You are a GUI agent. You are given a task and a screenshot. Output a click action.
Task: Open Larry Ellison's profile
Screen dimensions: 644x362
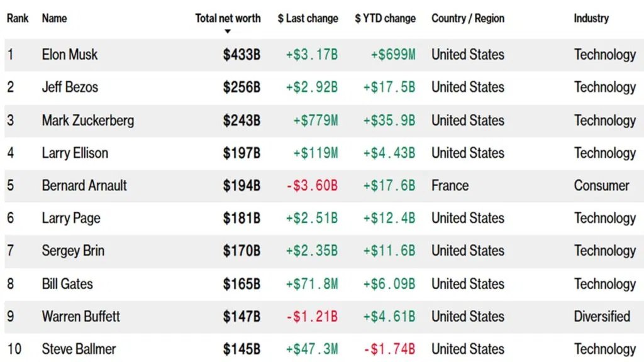(75, 153)
